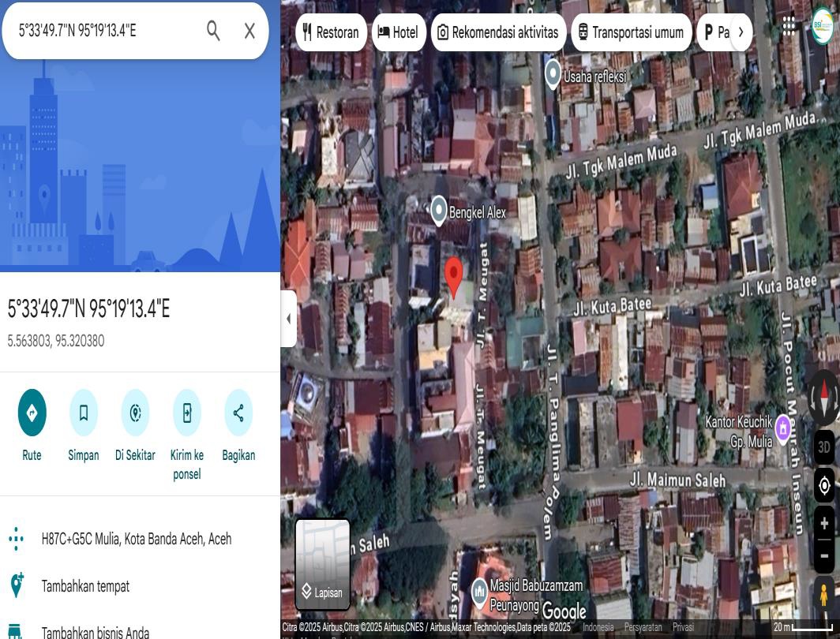The height and width of the screenshot is (639, 840).
Task: Toggle the 3D map view
Action: 824,447
